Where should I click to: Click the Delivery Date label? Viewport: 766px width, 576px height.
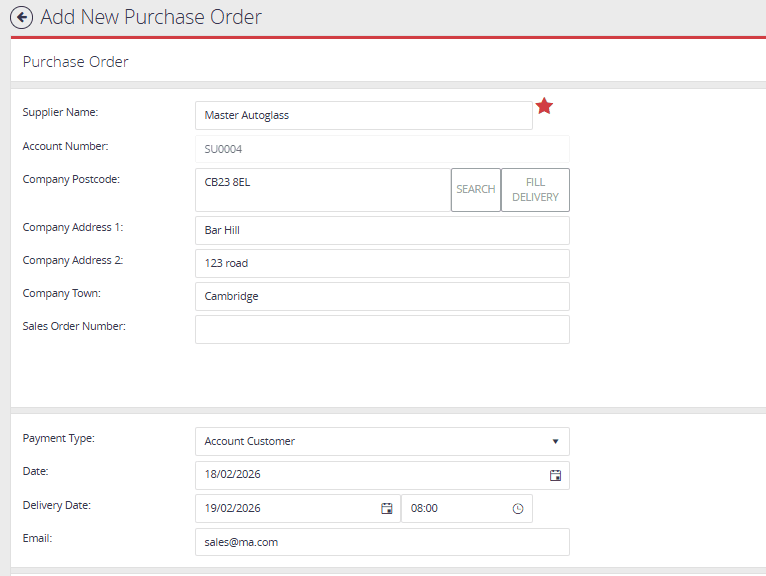click(x=57, y=505)
